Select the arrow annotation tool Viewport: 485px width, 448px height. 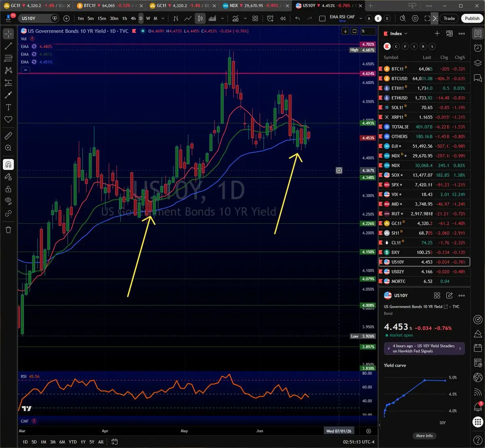point(8,95)
